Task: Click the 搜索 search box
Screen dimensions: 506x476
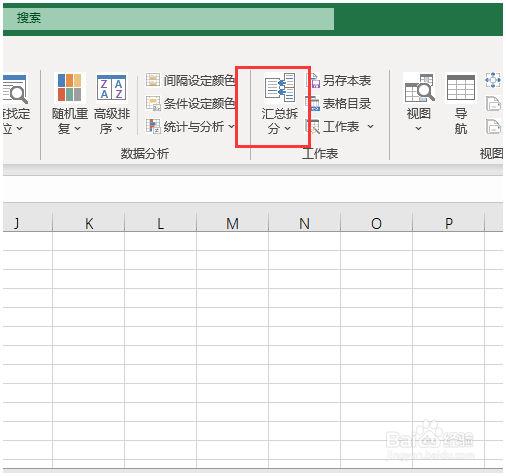Action: tap(168, 19)
